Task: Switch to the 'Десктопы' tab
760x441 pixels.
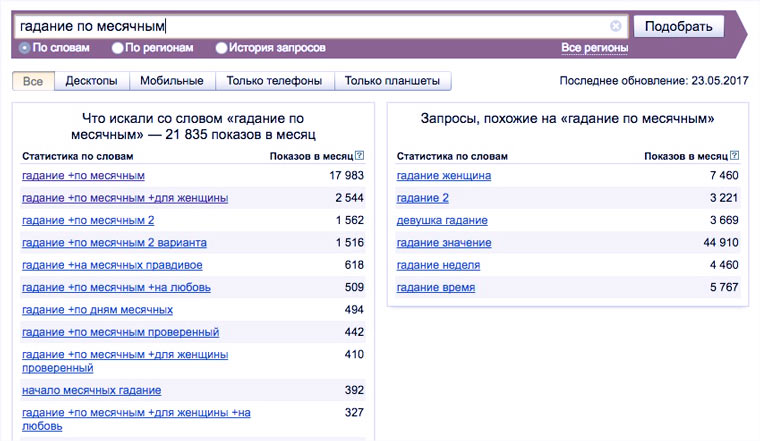Action: [x=92, y=81]
